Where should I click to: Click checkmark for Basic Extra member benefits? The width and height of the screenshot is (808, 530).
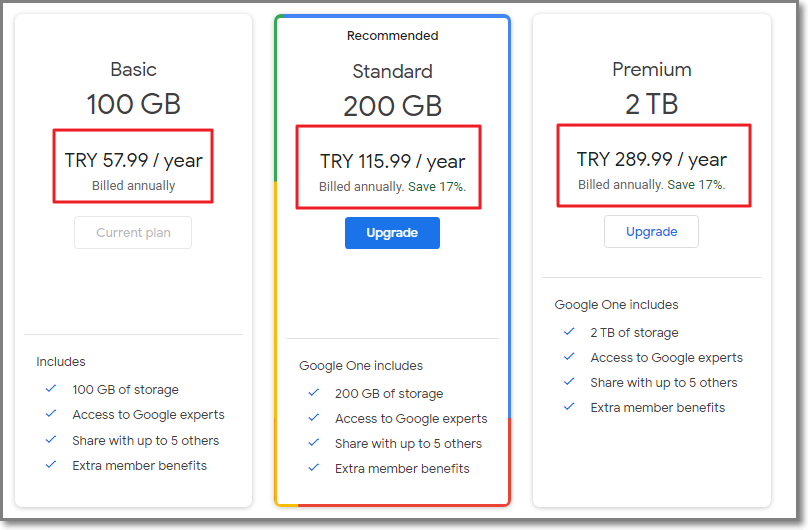click(x=50, y=465)
